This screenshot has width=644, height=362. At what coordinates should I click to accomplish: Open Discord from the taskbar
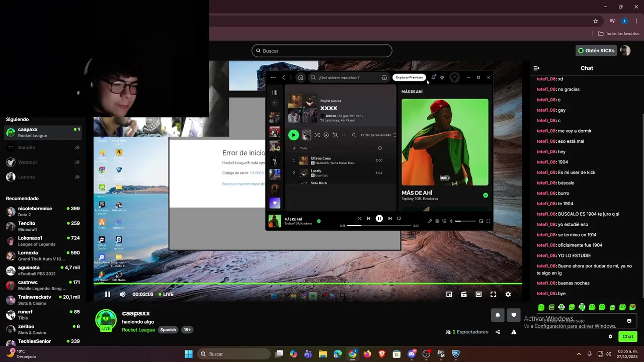(x=412, y=354)
